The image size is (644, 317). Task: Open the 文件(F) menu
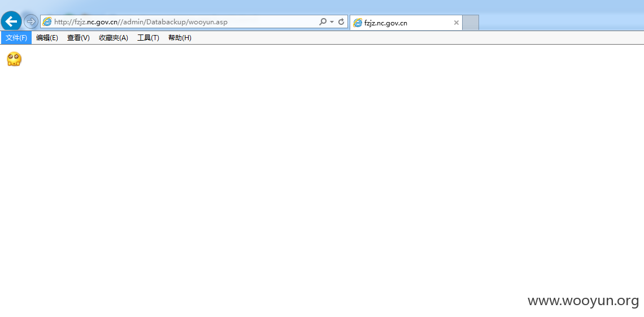16,38
